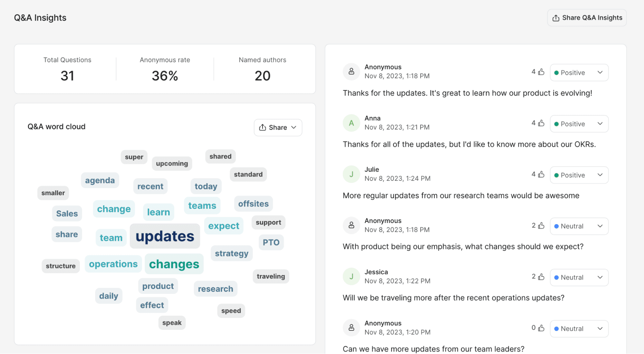The width and height of the screenshot is (644, 354).
Task: Click the 'expect' word tag
Action: (x=224, y=226)
